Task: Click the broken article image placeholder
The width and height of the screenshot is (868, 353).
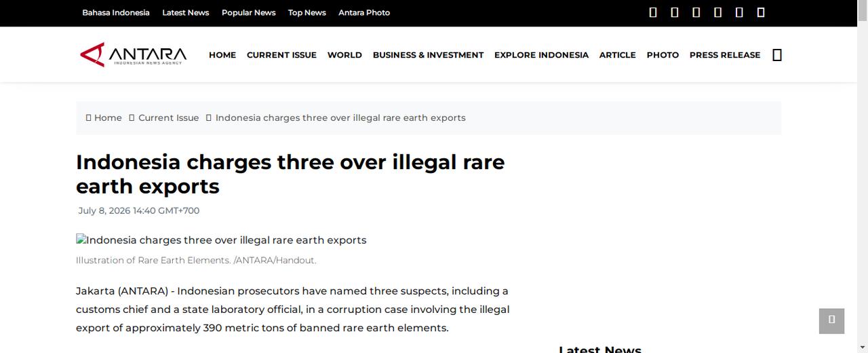Action: tap(221, 240)
